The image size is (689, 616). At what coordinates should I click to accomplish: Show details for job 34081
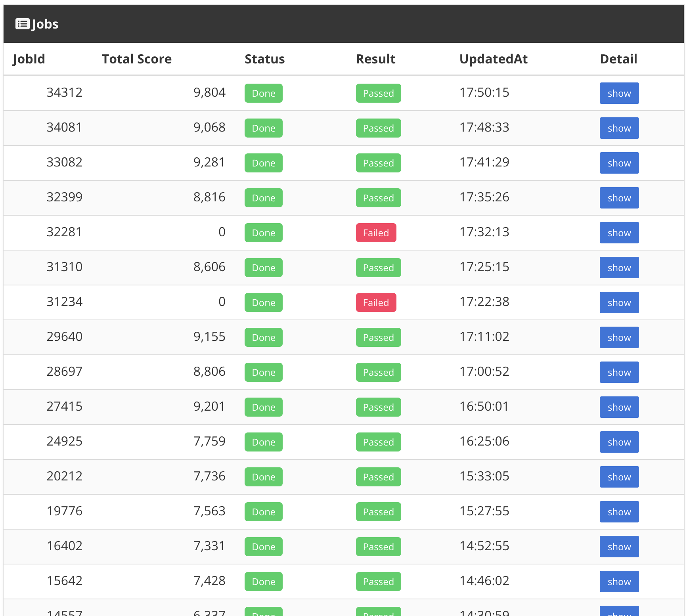pos(619,128)
